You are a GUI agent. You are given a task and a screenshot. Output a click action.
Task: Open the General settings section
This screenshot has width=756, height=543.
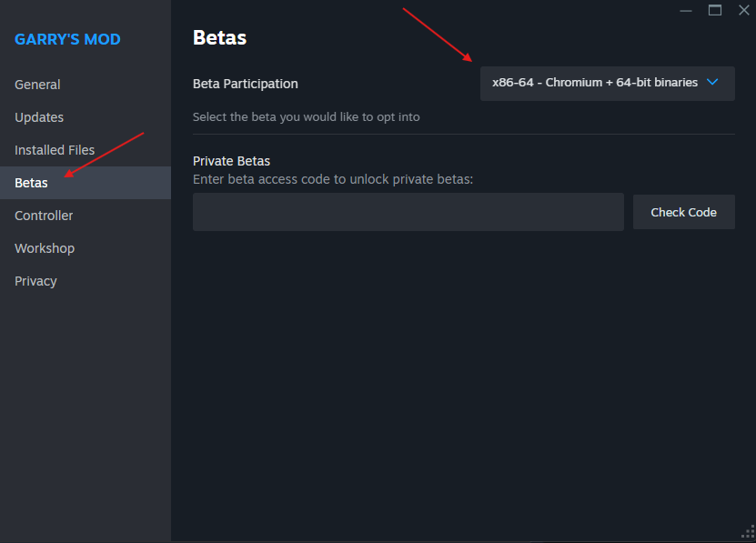(37, 85)
